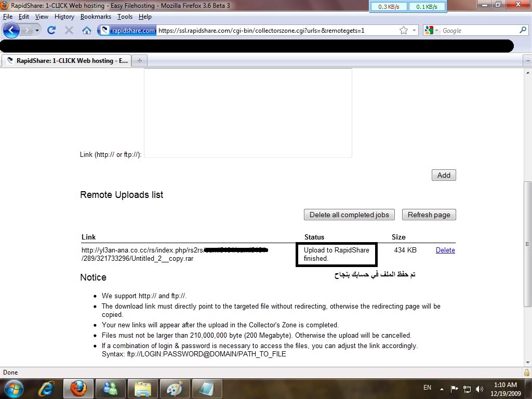
Task: Click the taskbar clock showing 1:10 AM
Action: (506, 389)
